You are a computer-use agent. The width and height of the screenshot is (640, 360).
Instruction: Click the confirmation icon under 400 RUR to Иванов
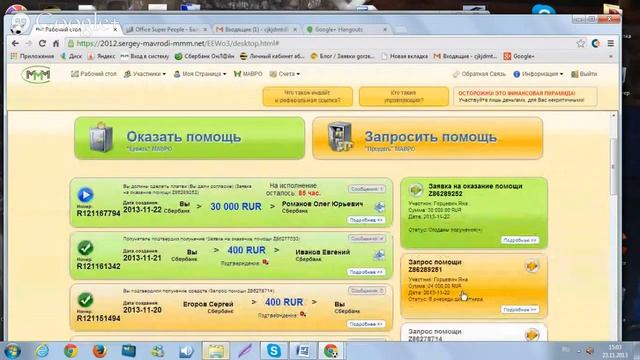click(266, 262)
